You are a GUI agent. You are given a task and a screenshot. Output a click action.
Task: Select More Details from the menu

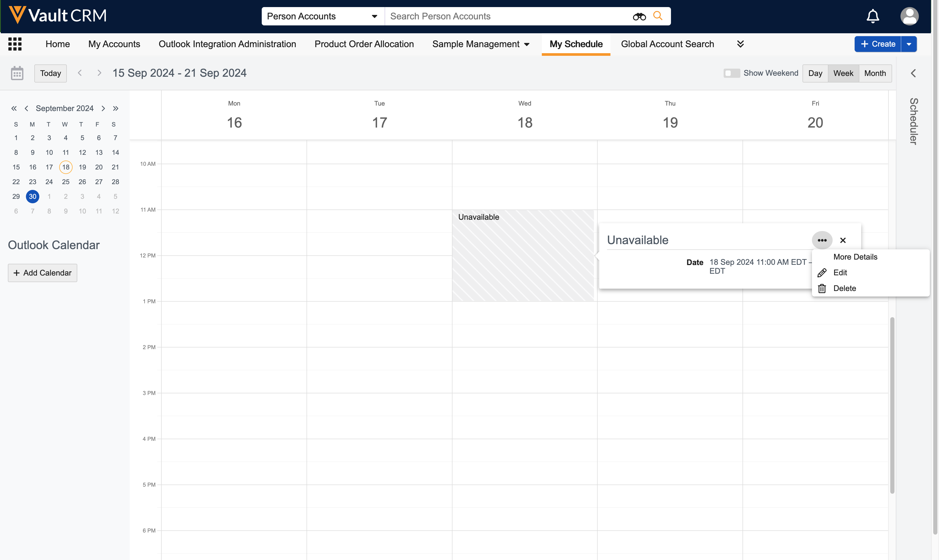coord(855,257)
